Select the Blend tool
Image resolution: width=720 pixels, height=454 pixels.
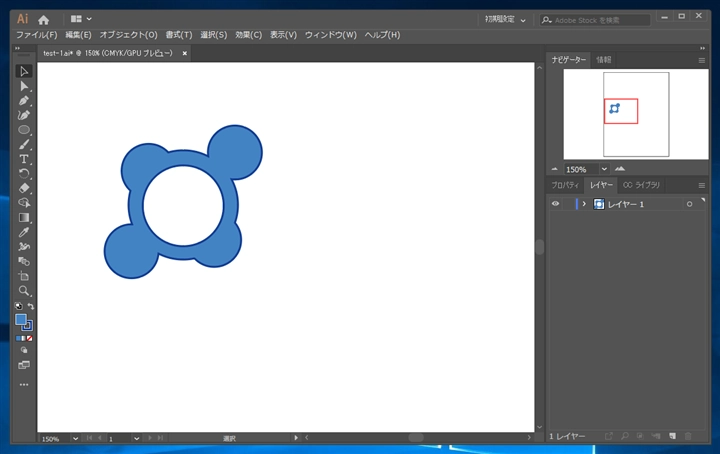(x=24, y=262)
